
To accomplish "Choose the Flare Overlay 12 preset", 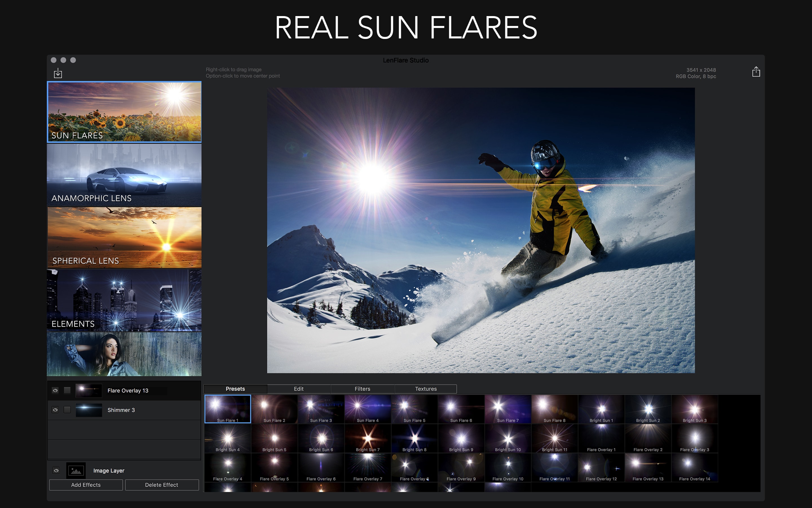I will [x=601, y=468].
